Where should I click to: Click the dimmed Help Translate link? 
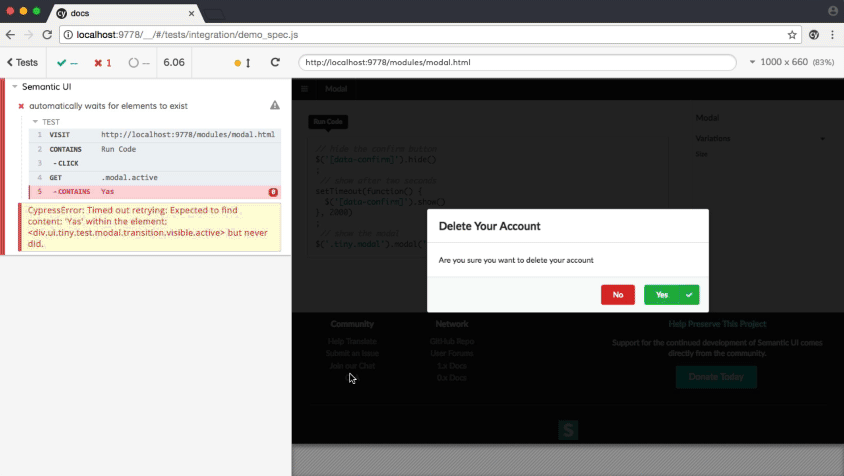[352, 341]
